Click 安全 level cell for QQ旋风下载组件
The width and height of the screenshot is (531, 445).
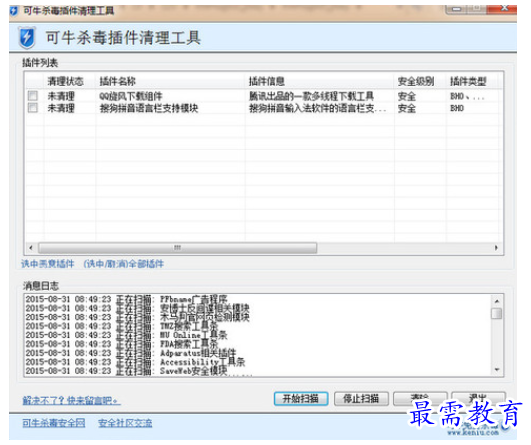[x=407, y=96]
